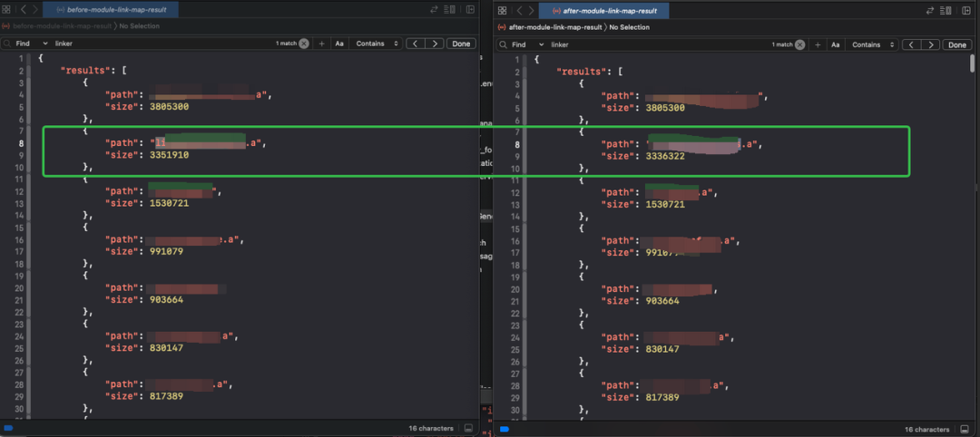This screenshot has height=437, width=980.
Task: Go back in before-module editor history
Action: coord(23,10)
